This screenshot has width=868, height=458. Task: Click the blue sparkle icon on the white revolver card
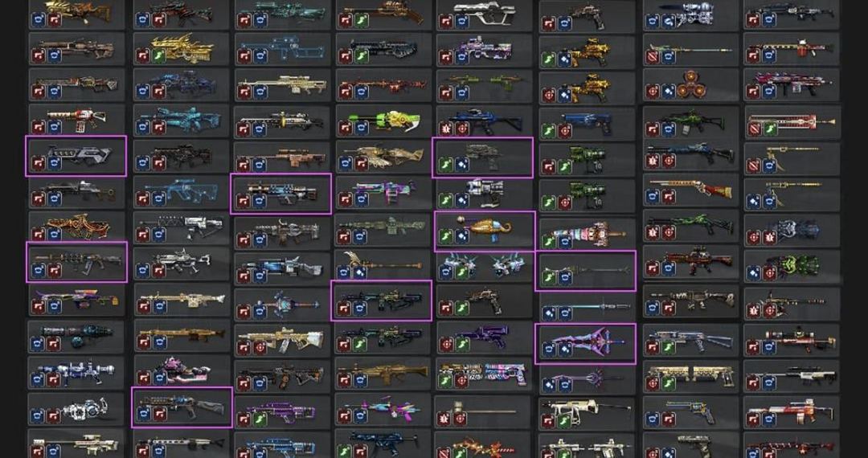pos(461,201)
